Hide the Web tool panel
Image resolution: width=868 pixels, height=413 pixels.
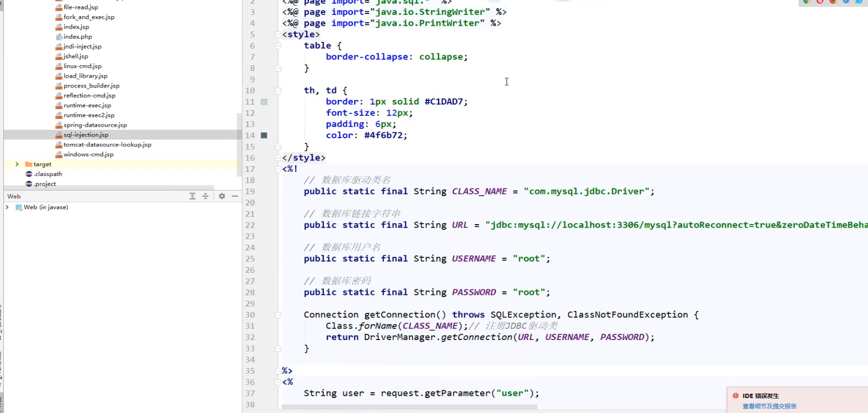point(235,196)
